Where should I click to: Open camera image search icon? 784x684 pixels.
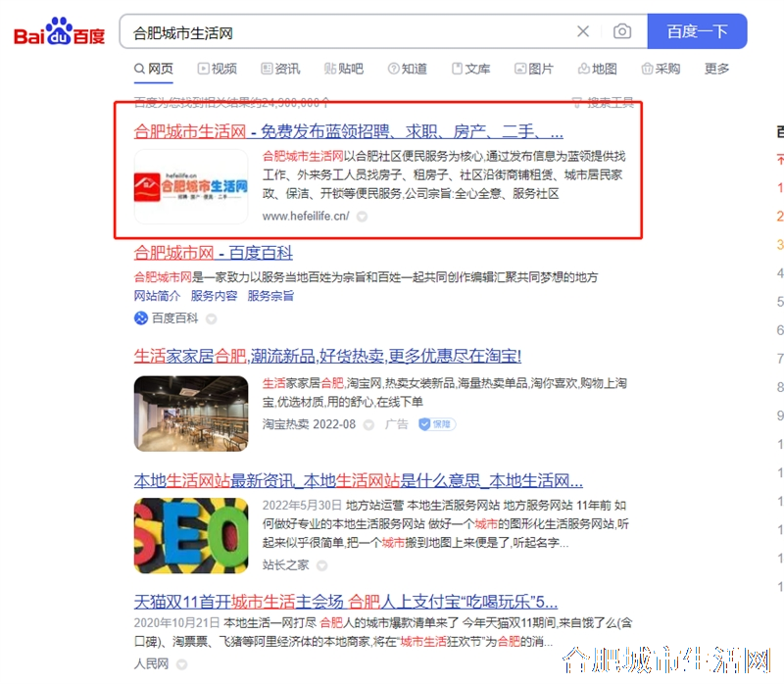622,31
